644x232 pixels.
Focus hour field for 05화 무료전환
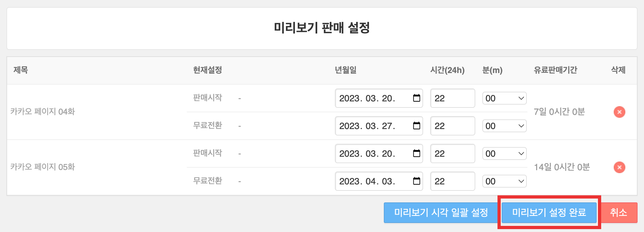point(452,181)
